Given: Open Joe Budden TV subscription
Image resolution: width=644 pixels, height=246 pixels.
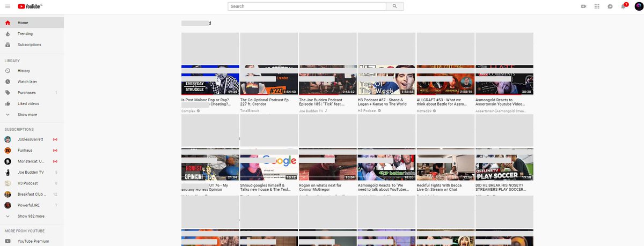Looking at the screenshot, I should pyautogui.click(x=32, y=173).
